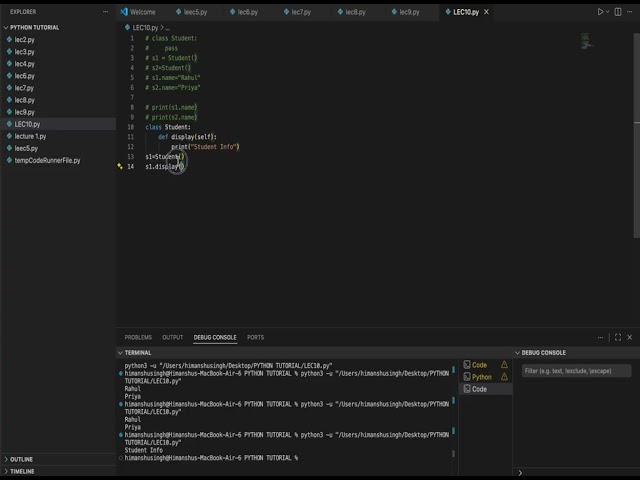This screenshot has width=640, height=480.
Task: Open the PORTS panel tab
Action: [x=256, y=337]
